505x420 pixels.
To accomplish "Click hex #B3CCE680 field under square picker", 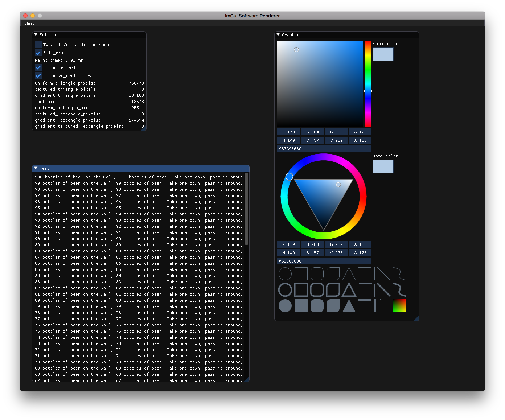I will click(324, 149).
